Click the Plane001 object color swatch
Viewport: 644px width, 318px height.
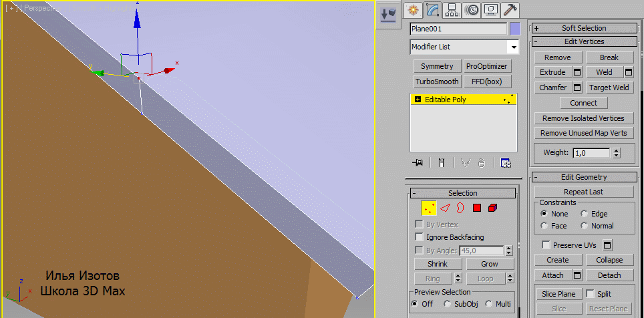point(515,29)
